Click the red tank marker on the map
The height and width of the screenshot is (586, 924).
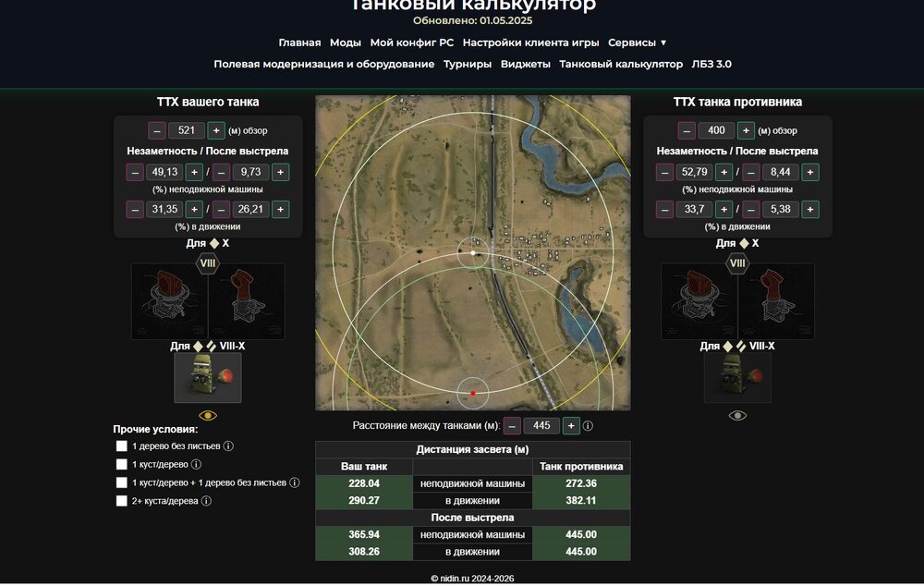(x=472, y=393)
